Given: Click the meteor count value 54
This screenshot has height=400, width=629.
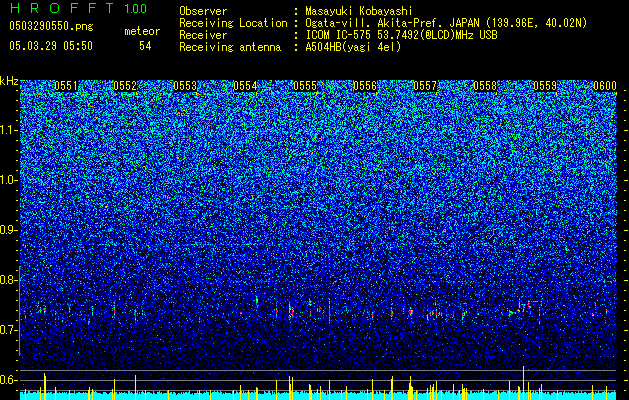Looking at the screenshot, I should tap(145, 46).
